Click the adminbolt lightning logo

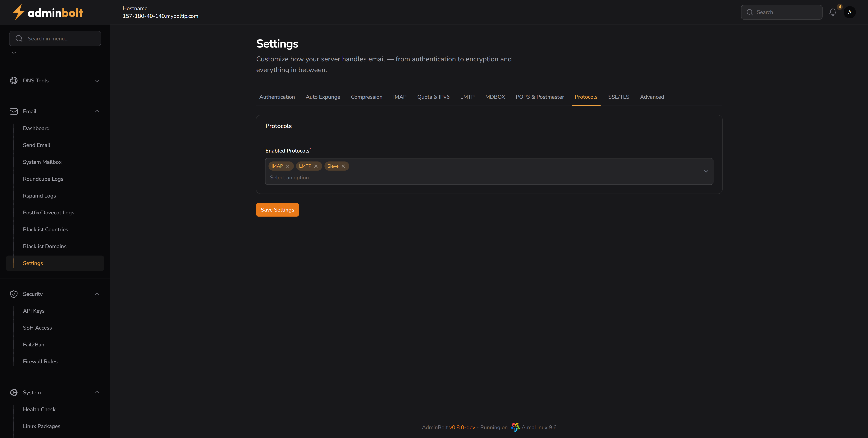(x=19, y=12)
